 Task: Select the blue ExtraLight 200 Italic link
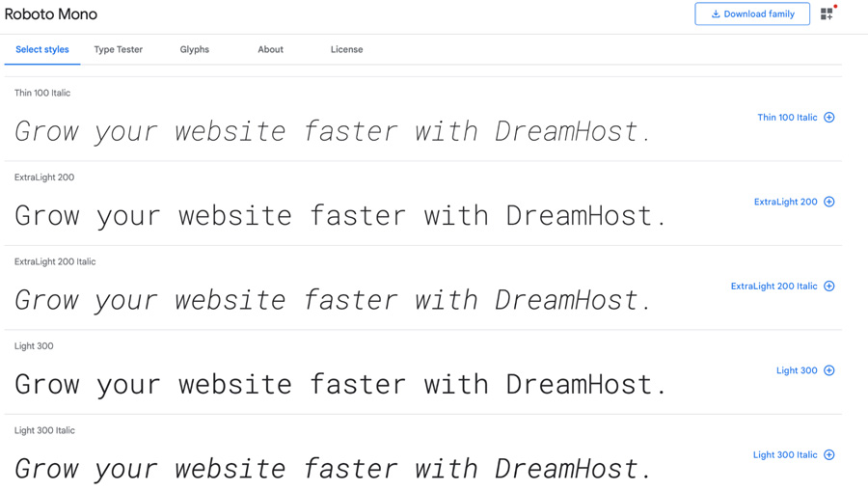pyautogui.click(x=773, y=286)
